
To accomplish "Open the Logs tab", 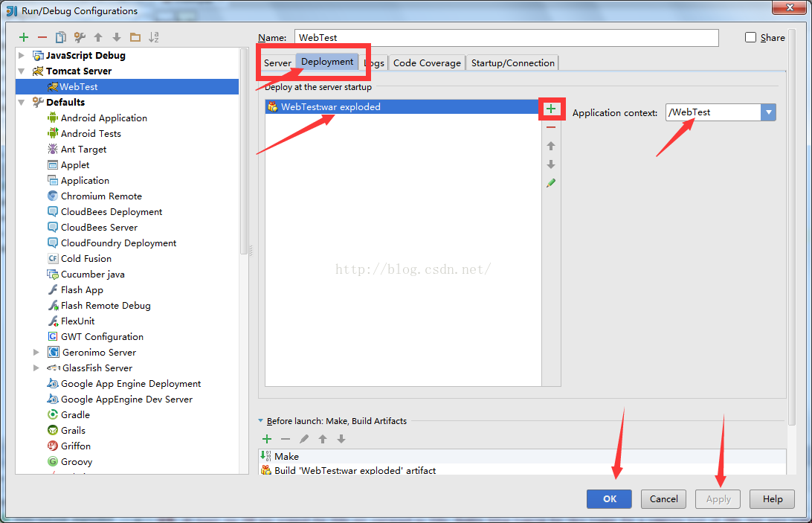I will (374, 62).
